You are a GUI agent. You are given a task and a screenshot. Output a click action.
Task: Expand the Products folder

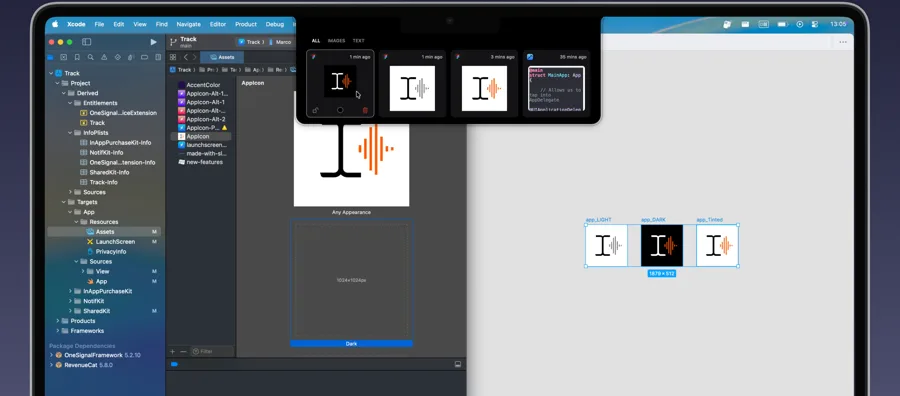click(57, 321)
